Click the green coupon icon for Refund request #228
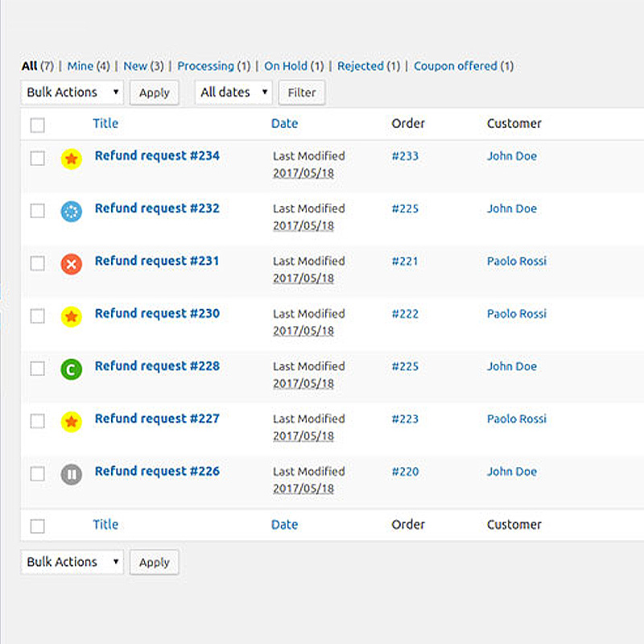644x644 pixels. click(x=72, y=369)
